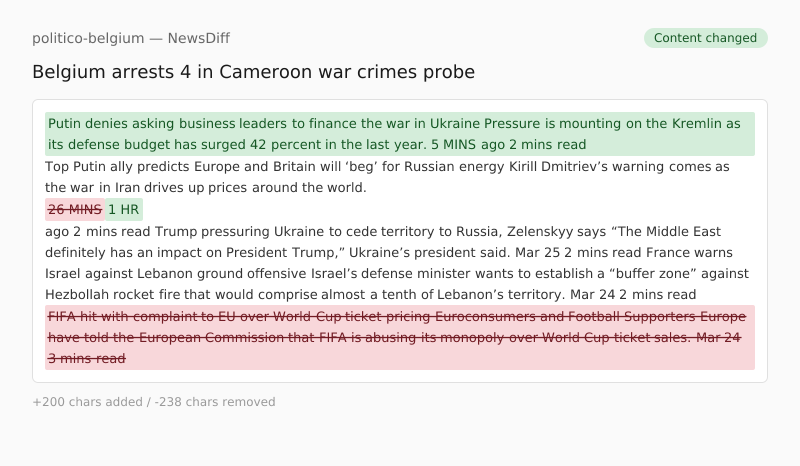Image resolution: width=800 pixels, height=466 pixels.
Task: Click the added '1 HR' highlighted text
Action: pos(124,209)
